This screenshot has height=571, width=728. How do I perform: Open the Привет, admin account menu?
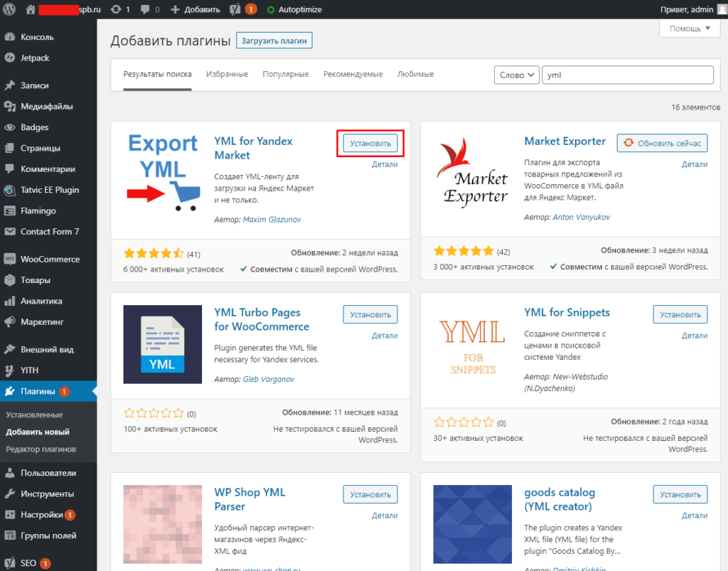[x=693, y=9]
